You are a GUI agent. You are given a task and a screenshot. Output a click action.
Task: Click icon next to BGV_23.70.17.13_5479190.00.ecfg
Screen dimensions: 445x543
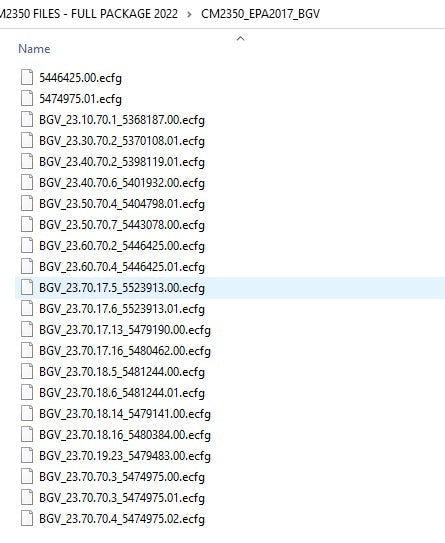pyautogui.click(x=27, y=329)
